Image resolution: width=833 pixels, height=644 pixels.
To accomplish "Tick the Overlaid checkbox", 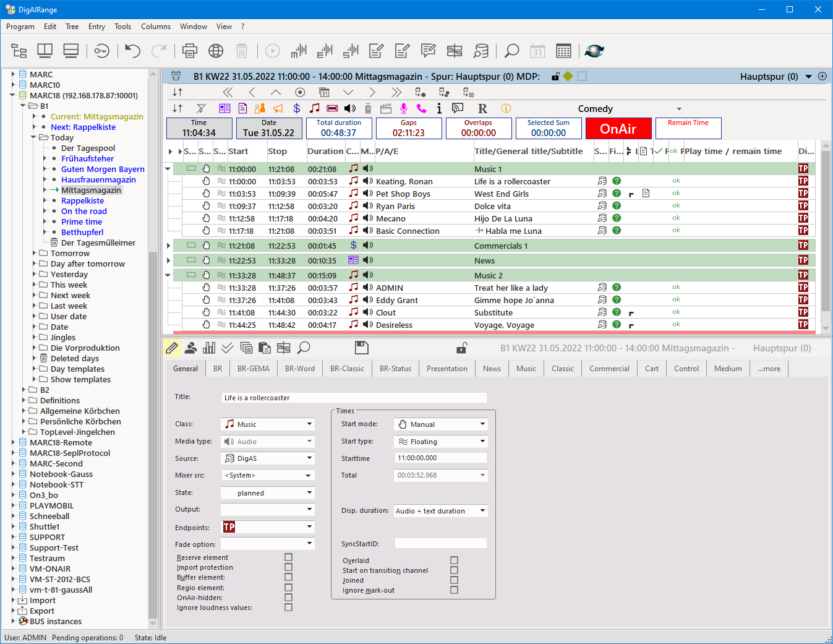I will (454, 560).
